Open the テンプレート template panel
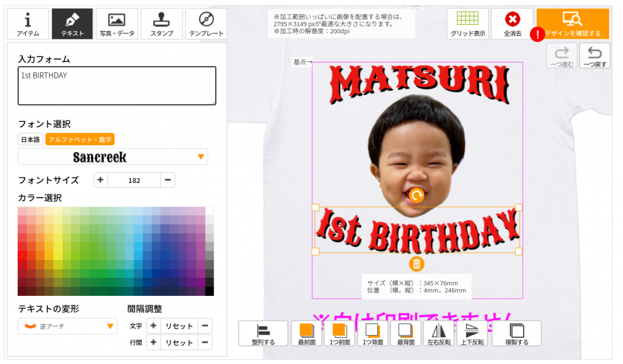 (x=206, y=24)
